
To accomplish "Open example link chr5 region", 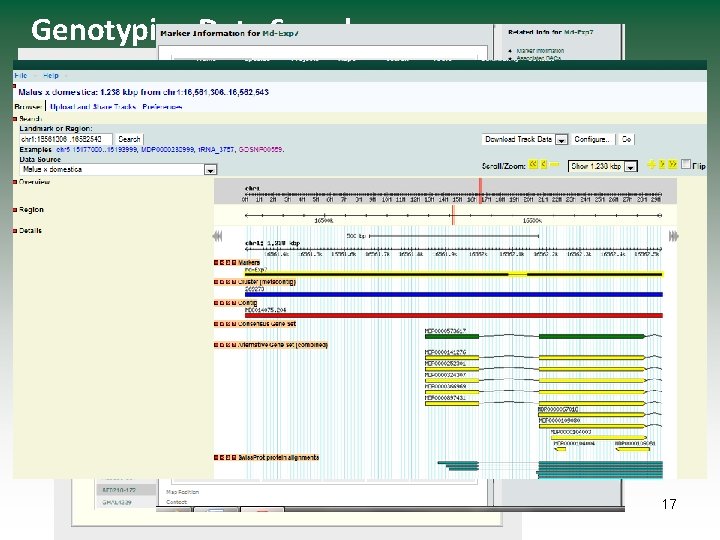I will pos(96,150).
